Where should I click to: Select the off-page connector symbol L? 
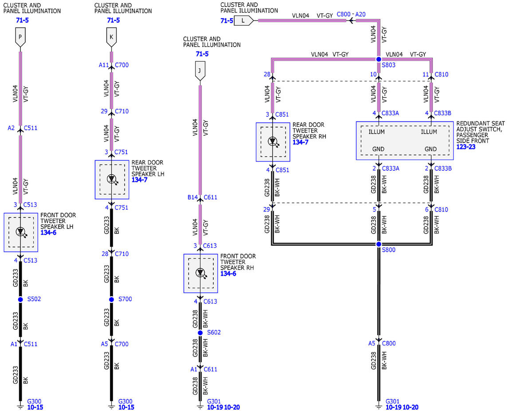coord(244,20)
